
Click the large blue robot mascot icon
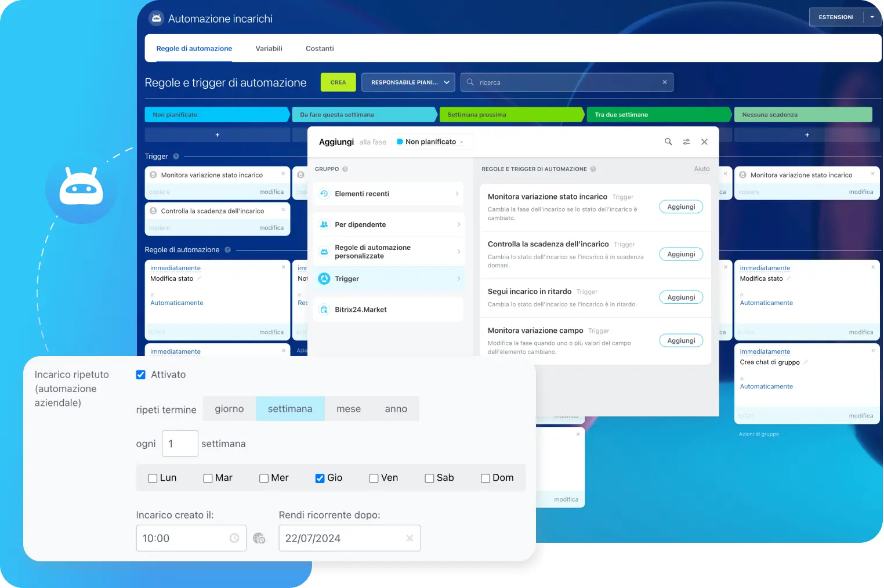(x=81, y=187)
